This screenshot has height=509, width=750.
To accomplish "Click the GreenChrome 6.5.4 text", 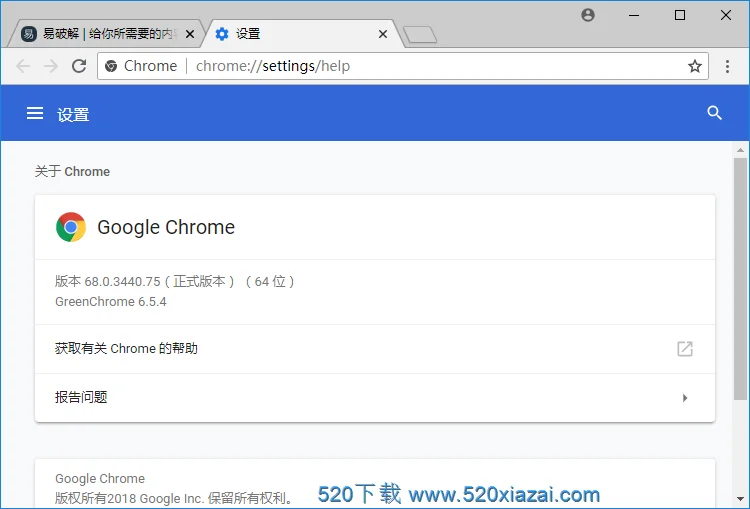I will tap(110, 302).
